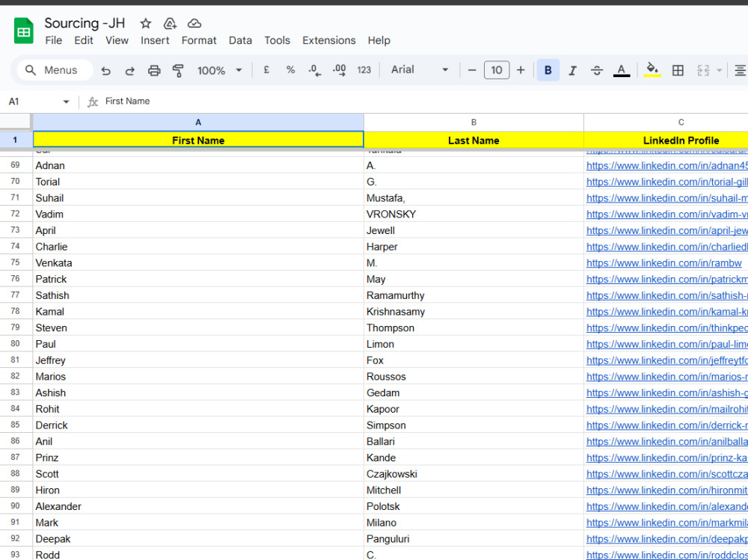Toggle Bold formatting
Screen dimensions: 748x560
548,70
